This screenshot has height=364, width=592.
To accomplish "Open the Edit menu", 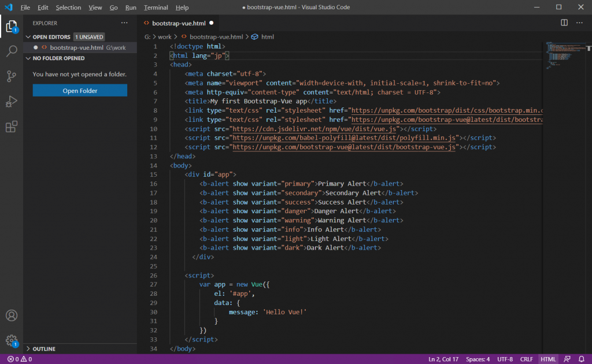I will pyautogui.click(x=43, y=8).
